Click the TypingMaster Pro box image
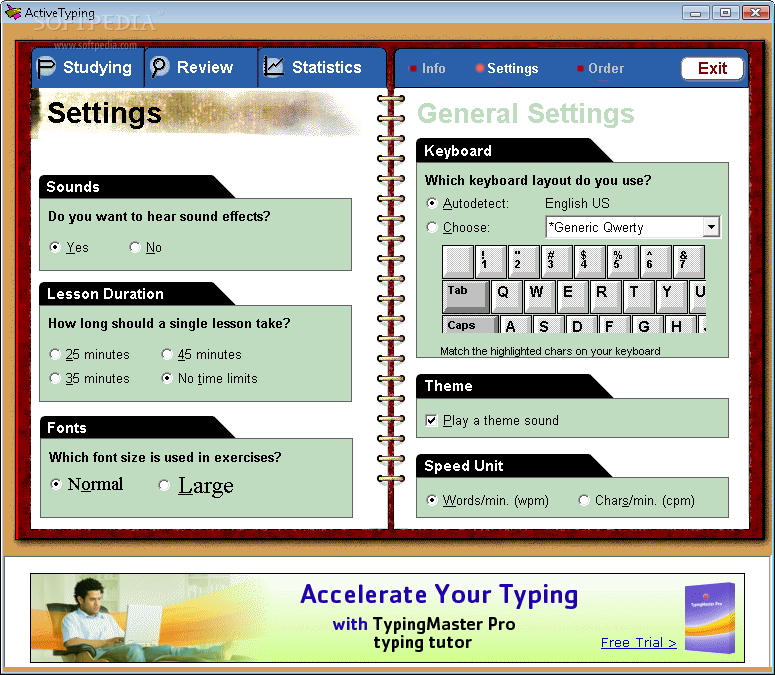This screenshot has width=775, height=675. click(x=710, y=618)
